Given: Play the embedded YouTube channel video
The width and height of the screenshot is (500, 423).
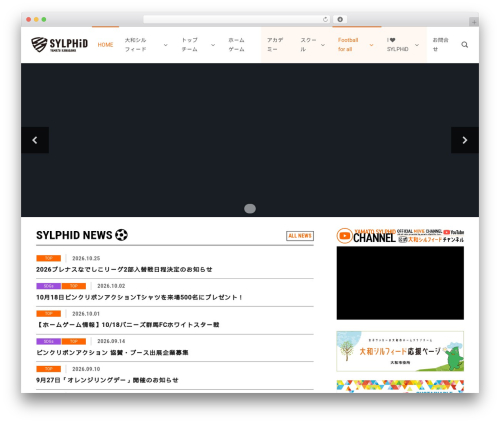Looking at the screenshot, I should click(400, 283).
